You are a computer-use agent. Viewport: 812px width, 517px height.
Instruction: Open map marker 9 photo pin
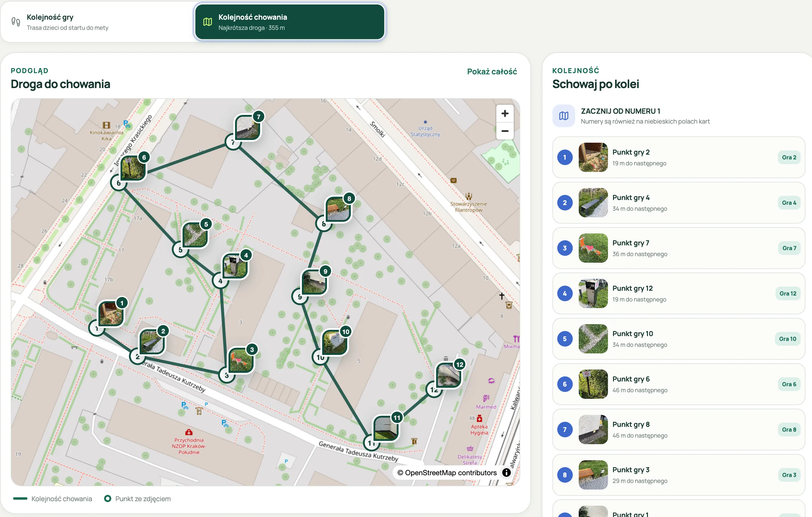pos(314,282)
